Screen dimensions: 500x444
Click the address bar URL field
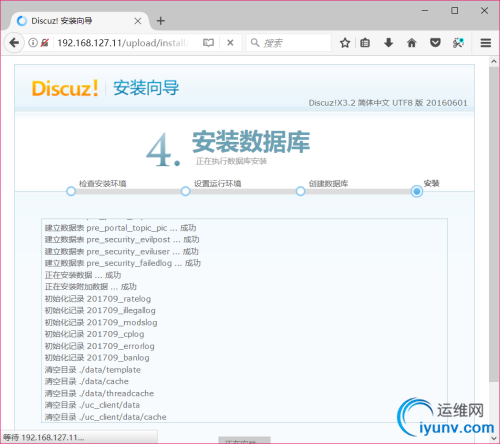pyautogui.click(x=123, y=43)
